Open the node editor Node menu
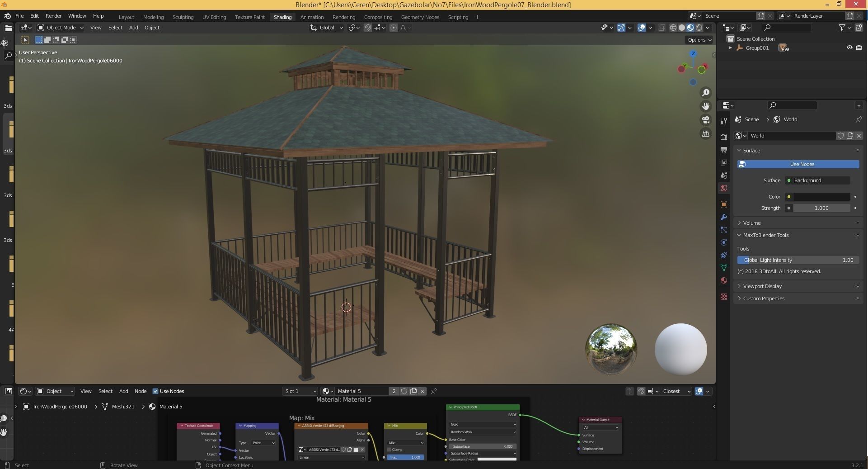 [141, 391]
